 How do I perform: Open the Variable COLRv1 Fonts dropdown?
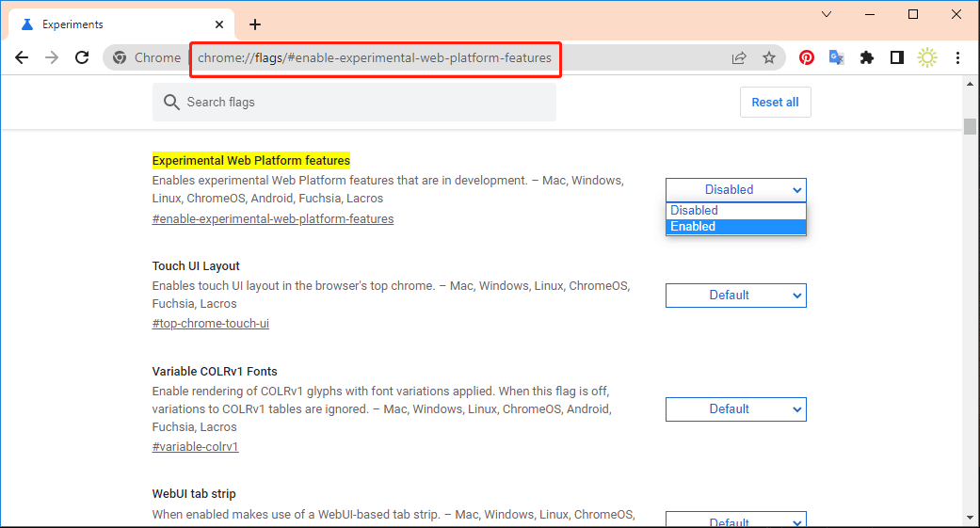tap(735, 409)
